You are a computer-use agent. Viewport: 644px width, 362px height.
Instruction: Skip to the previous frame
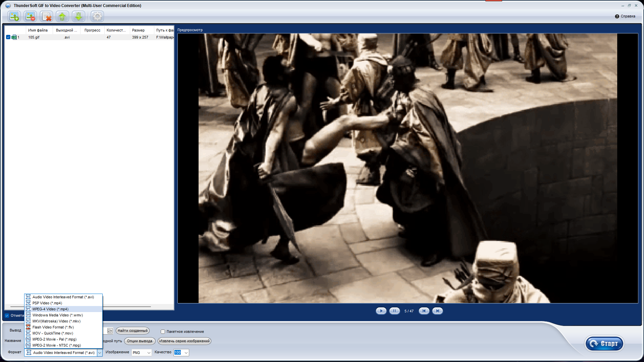pyautogui.click(x=424, y=311)
